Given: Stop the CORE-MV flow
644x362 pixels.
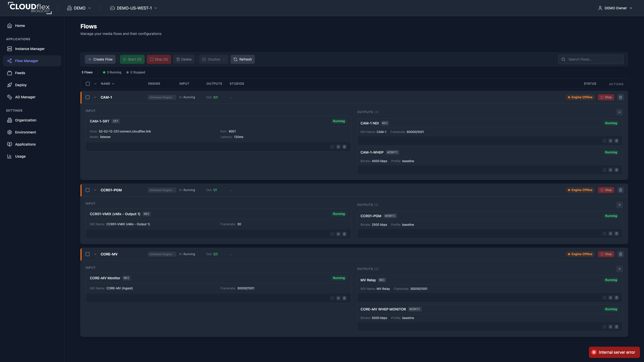Looking at the screenshot, I should 606,254.
